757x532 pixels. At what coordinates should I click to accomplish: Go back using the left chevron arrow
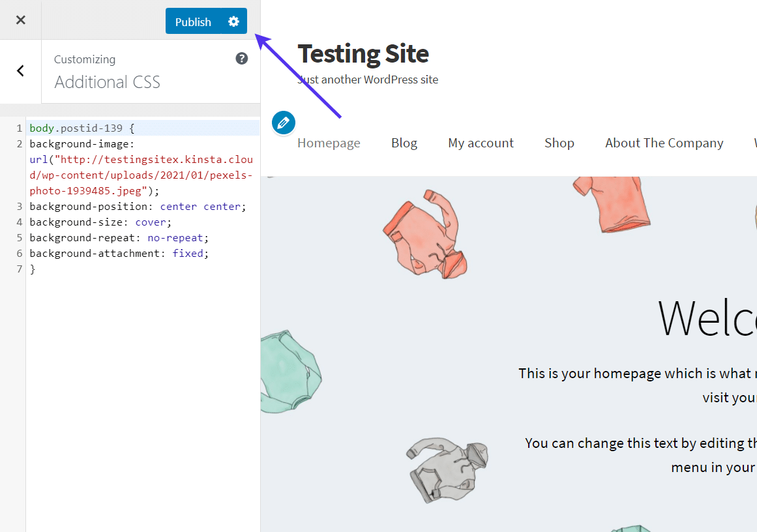click(x=20, y=71)
